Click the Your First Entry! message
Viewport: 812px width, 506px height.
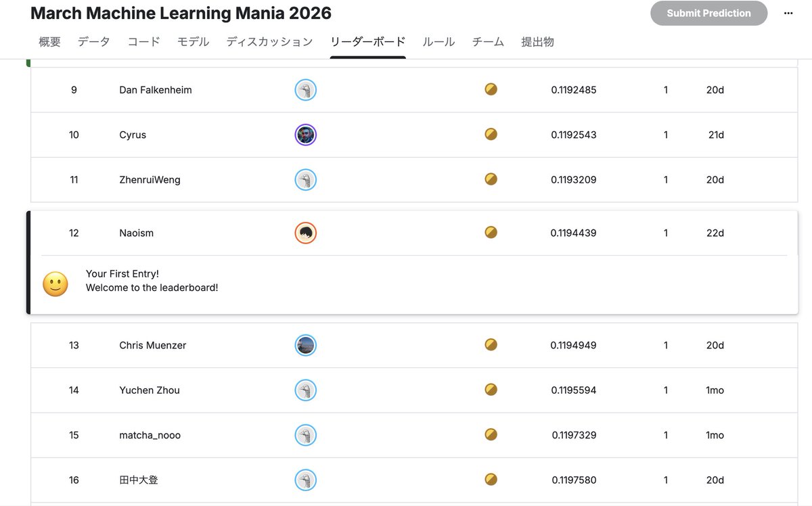122,274
